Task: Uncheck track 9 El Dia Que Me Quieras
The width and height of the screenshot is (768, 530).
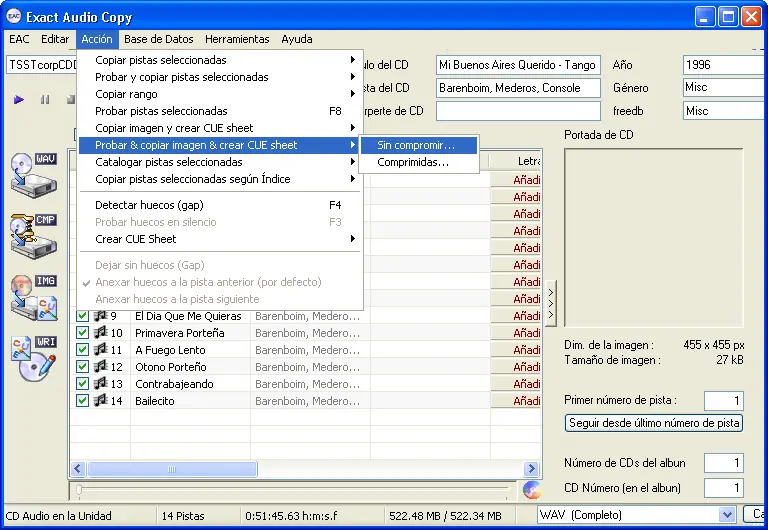Action: [x=82, y=316]
